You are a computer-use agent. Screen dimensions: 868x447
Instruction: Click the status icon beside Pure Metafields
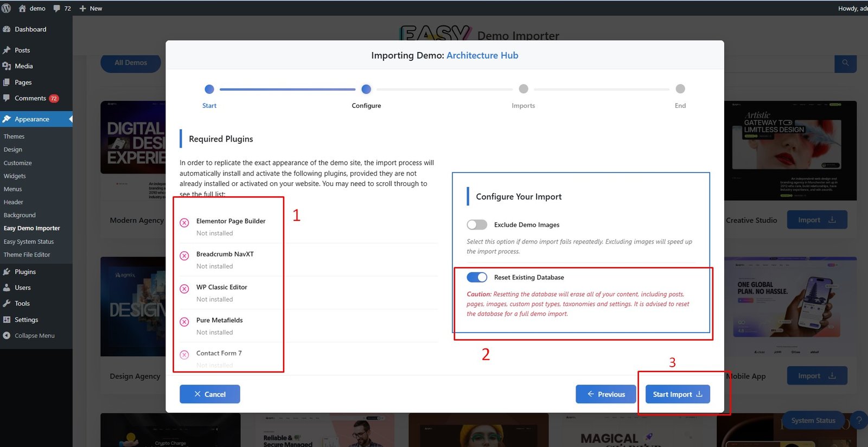184,322
